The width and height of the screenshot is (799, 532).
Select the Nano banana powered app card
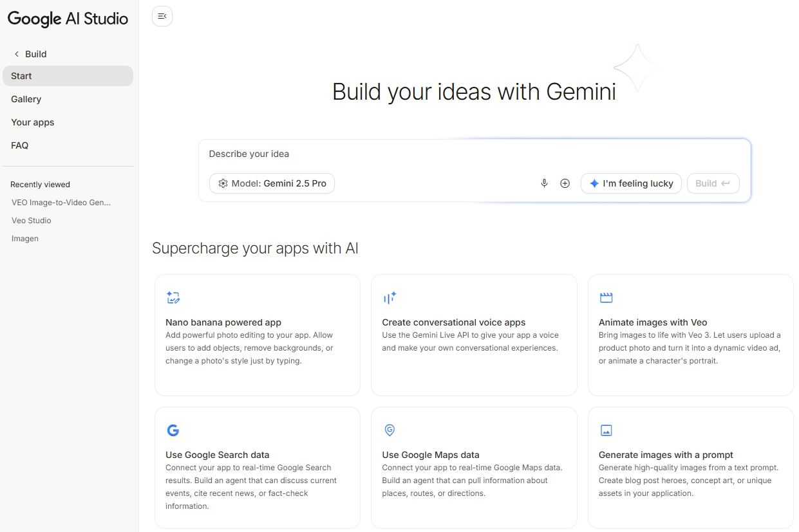[x=258, y=335]
